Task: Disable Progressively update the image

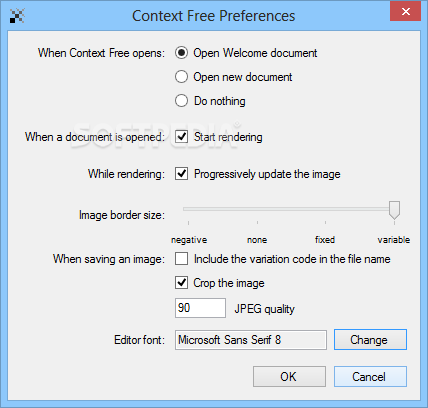Action: click(x=181, y=174)
